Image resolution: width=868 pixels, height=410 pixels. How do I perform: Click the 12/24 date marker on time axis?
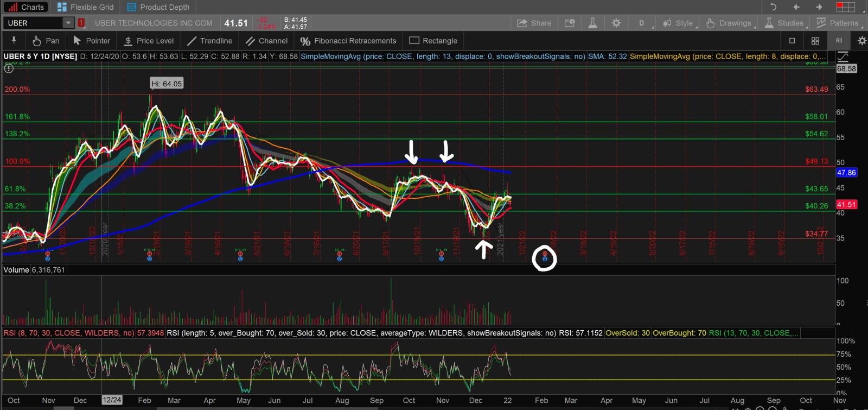[112, 400]
